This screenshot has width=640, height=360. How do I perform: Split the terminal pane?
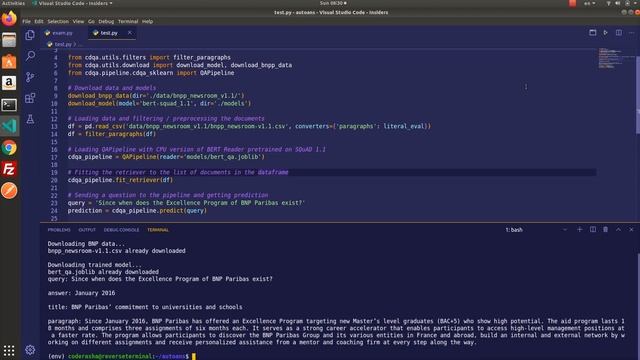pyautogui.click(x=593, y=230)
